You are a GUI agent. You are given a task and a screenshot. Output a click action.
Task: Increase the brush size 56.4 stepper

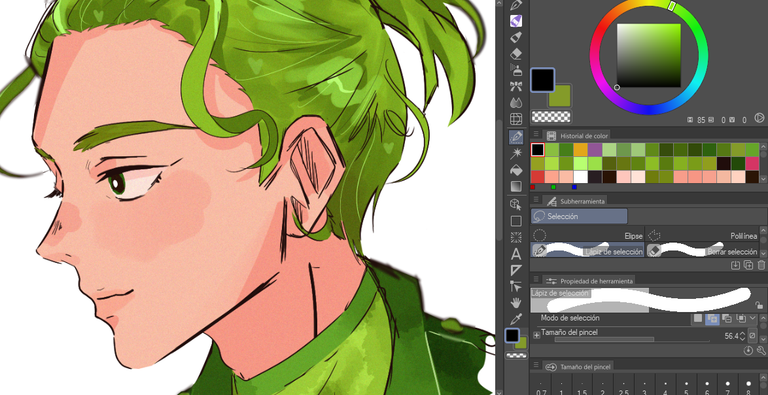point(742,334)
